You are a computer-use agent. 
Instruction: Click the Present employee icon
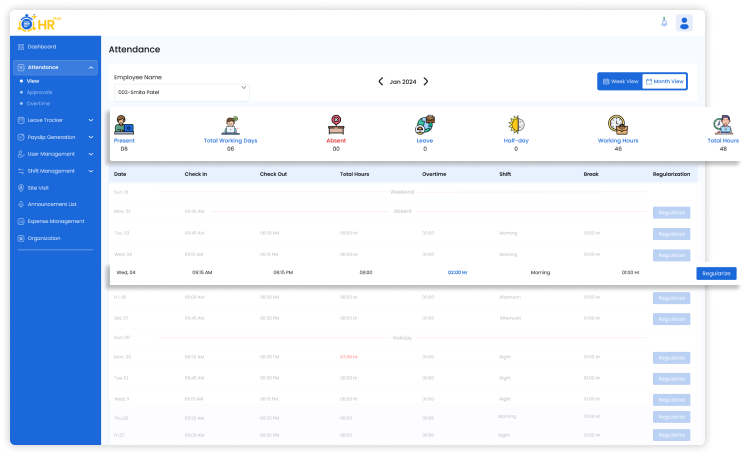coord(124,125)
